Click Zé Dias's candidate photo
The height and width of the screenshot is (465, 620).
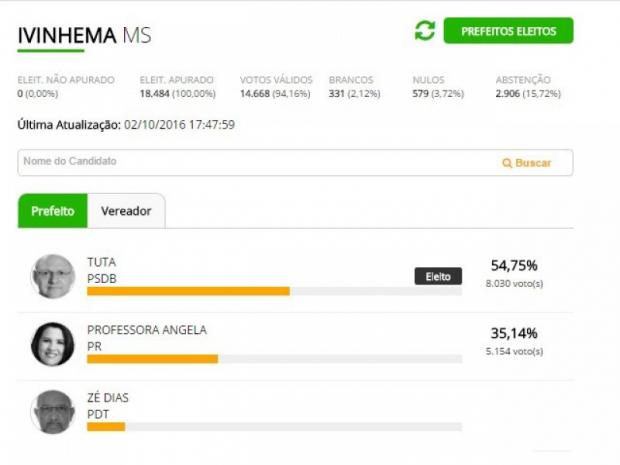[x=53, y=412]
